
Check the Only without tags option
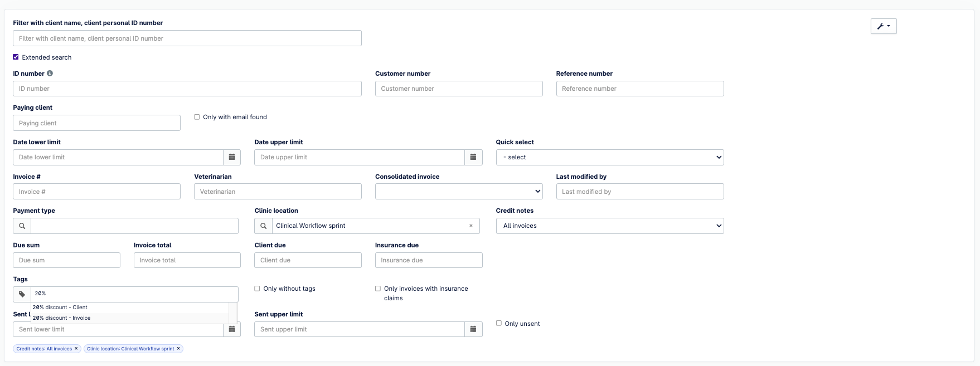coord(257,289)
